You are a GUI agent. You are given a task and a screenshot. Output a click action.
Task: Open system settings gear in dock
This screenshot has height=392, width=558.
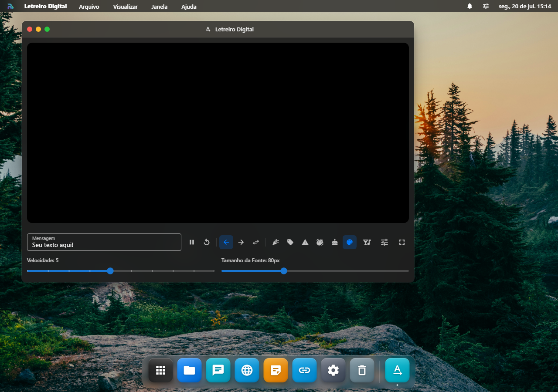point(333,370)
